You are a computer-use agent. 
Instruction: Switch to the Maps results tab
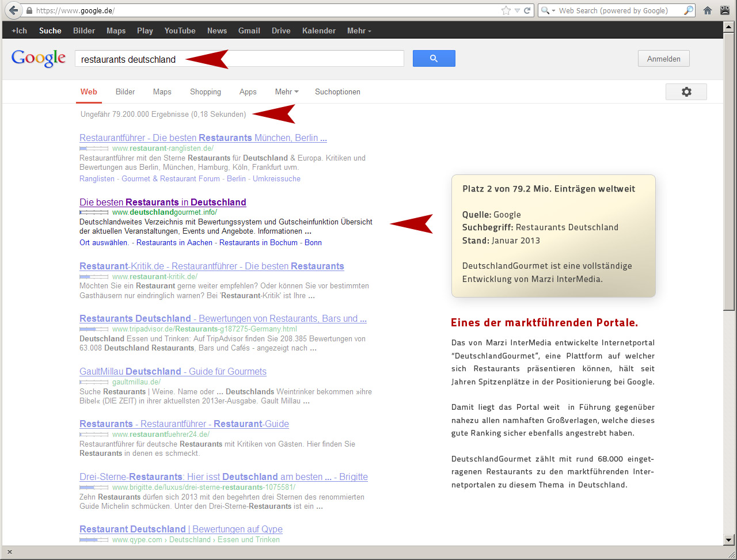tap(162, 92)
